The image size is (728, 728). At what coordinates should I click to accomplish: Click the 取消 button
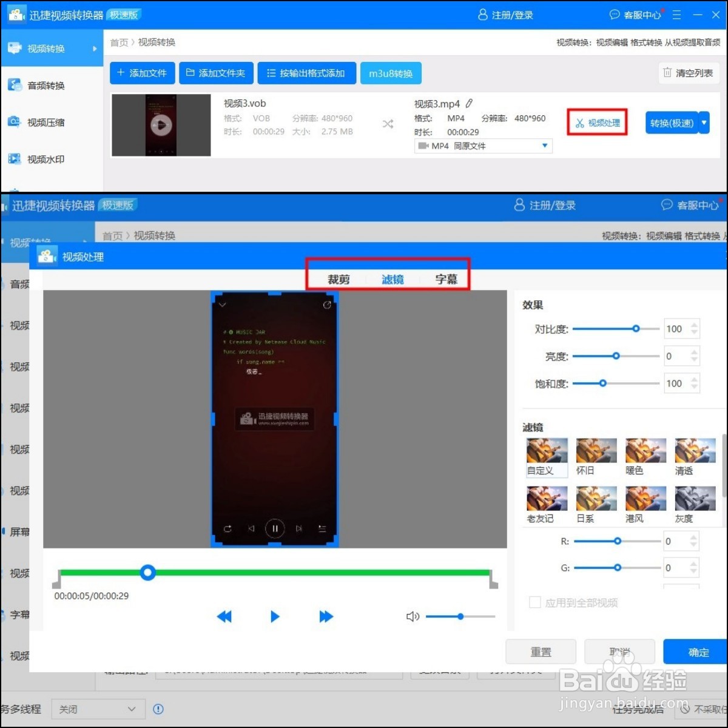click(x=619, y=652)
